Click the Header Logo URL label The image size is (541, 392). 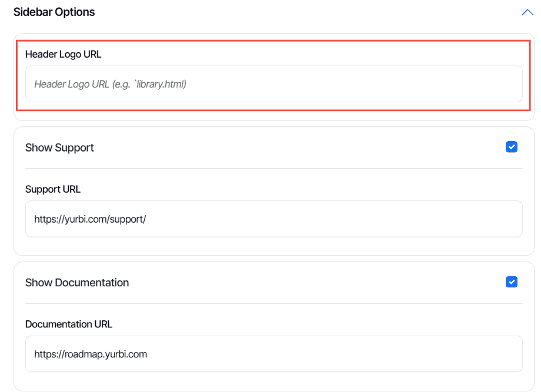pyautogui.click(x=64, y=54)
